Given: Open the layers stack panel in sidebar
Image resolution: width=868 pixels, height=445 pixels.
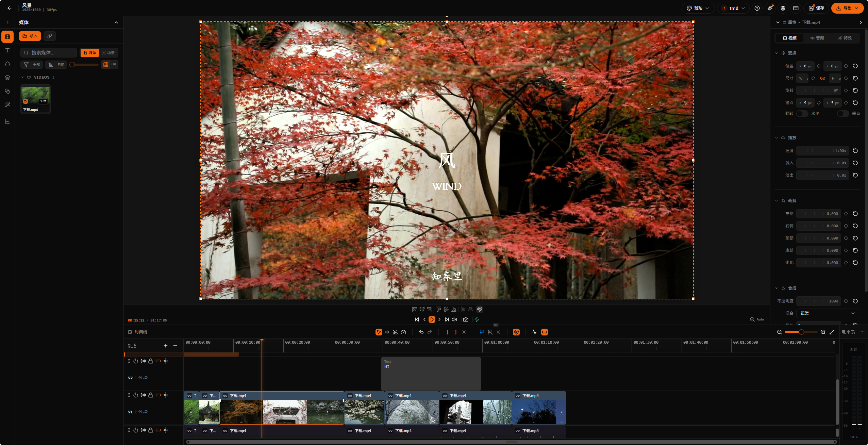Looking at the screenshot, I should 7,78.
